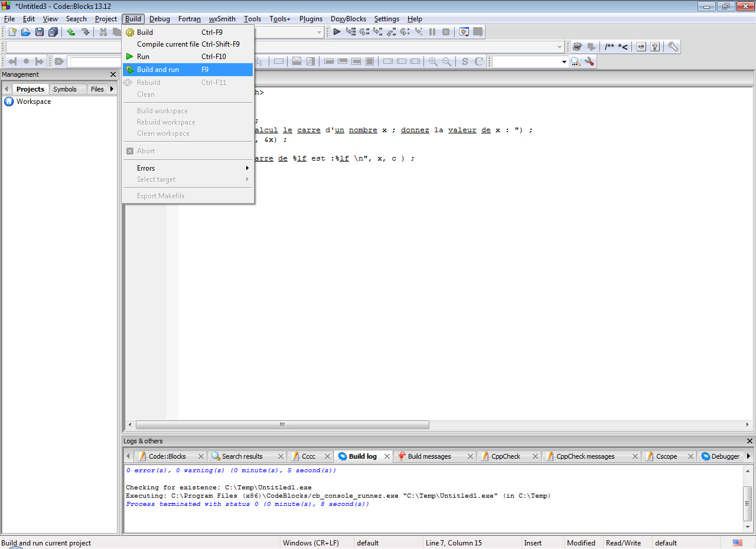The height and width of the screenshot is (549, 756).
Task: Click the Jump forward arrow icon
Action: point(40,61)
